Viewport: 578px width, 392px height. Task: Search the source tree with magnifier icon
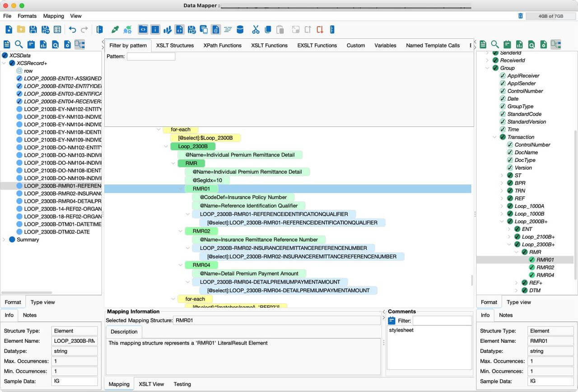(19, 44)
